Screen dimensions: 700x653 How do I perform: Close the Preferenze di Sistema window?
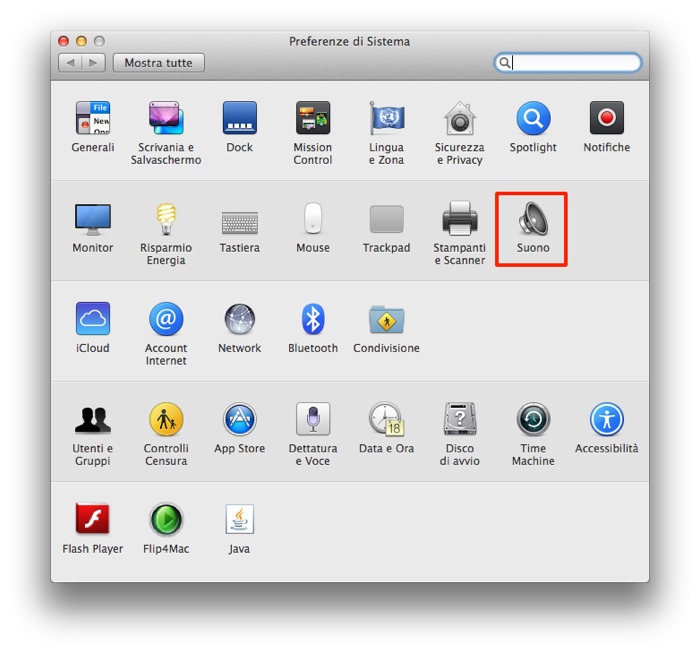pos(63,41)
